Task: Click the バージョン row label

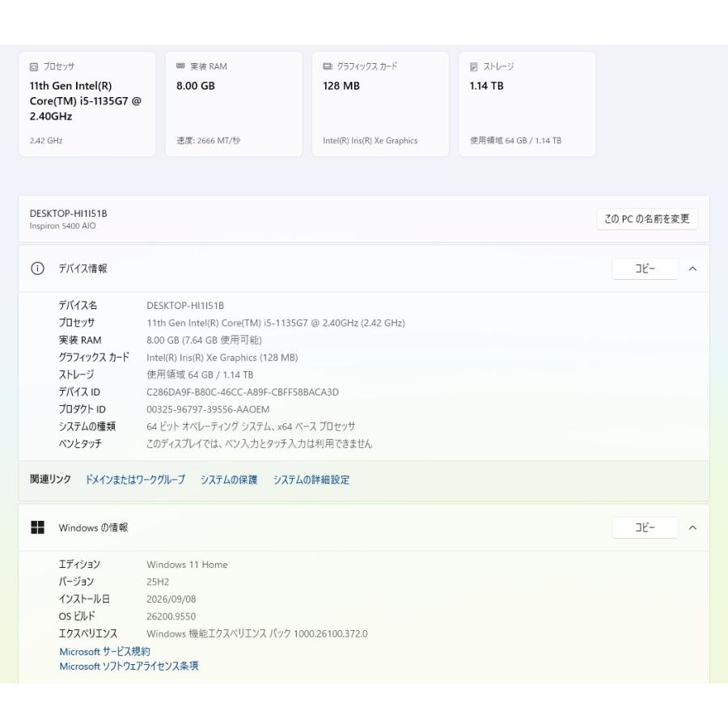Action: [76, 582]
